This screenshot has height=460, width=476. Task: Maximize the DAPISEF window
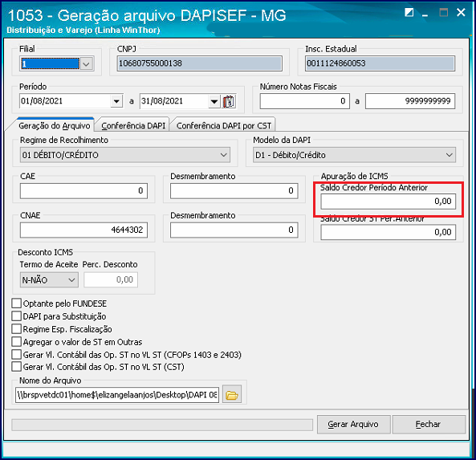pos(444,13)
